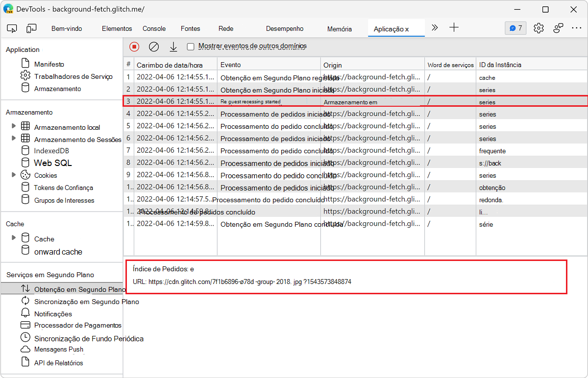Screen dimensions: 588x378
Task: Select the Manifesto document icon
Action: [25, 64]
